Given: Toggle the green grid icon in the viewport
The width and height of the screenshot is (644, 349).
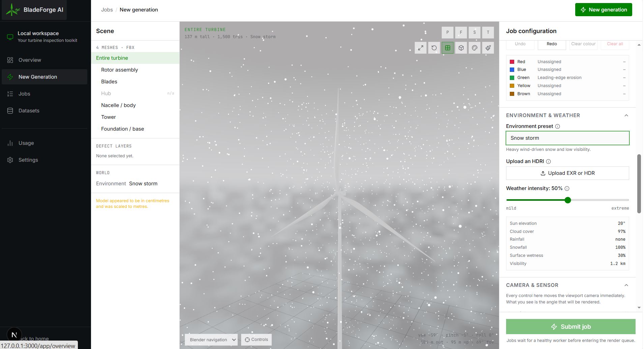Looking at the screenshot, I should (447, 48).
